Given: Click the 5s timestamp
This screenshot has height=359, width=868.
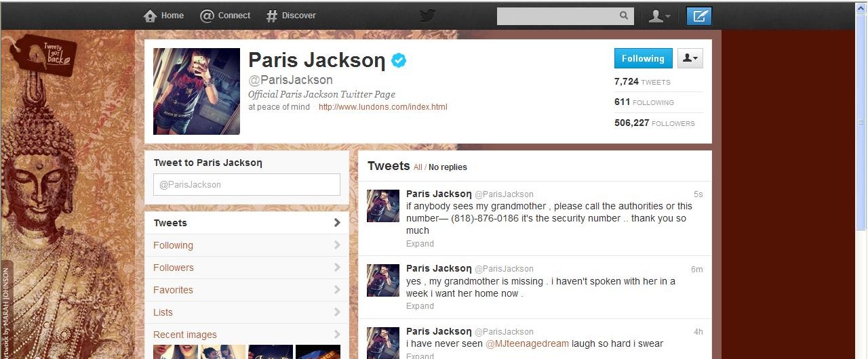Looking at the screenshot, I should pos(698,194).
